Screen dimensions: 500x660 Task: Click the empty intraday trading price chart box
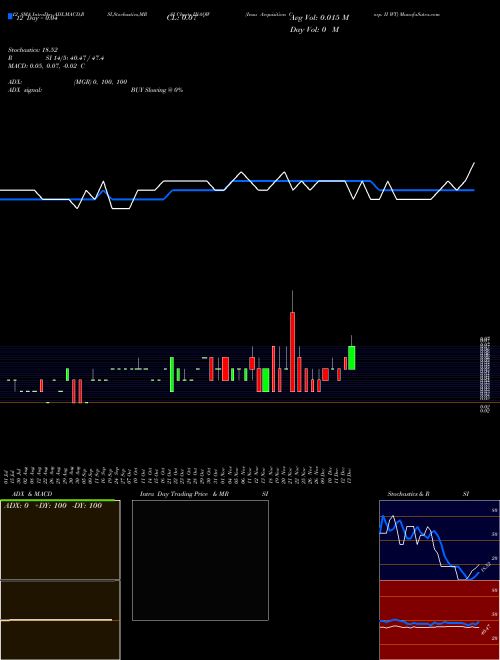click(x=200, y=560)
